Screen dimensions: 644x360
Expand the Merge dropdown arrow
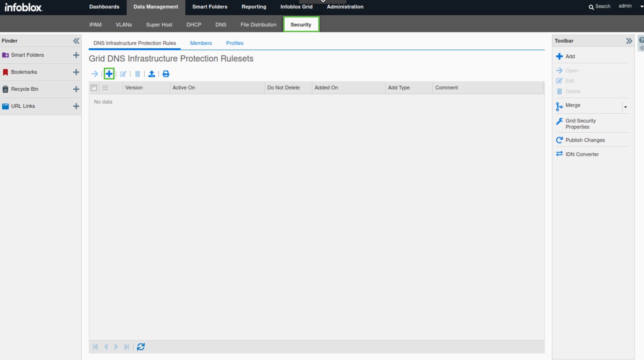tap(625, 107)
